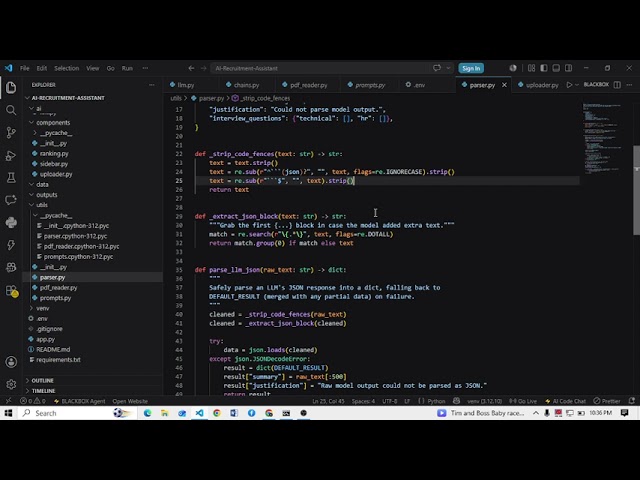Open the Extensions view with warning badge
This screenshot has width=640, height=480.
point(11,291)
